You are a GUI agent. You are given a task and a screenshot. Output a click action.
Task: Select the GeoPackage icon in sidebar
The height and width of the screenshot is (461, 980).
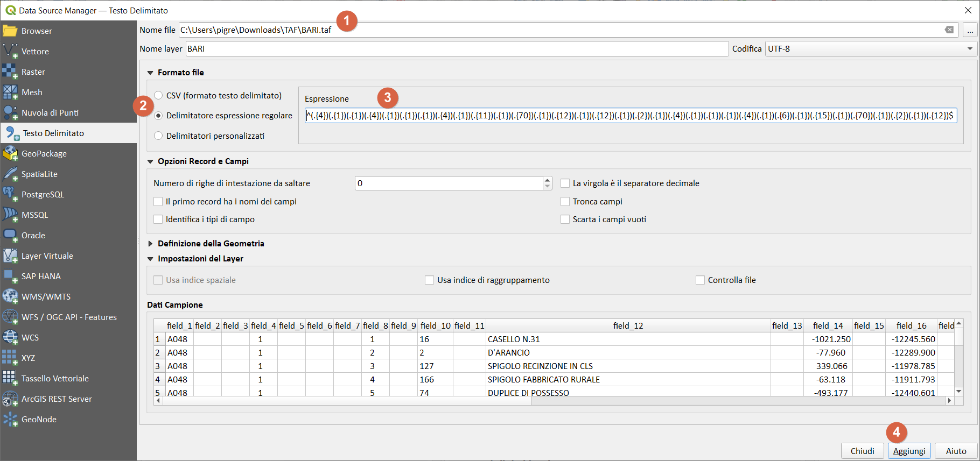(10, 154)
